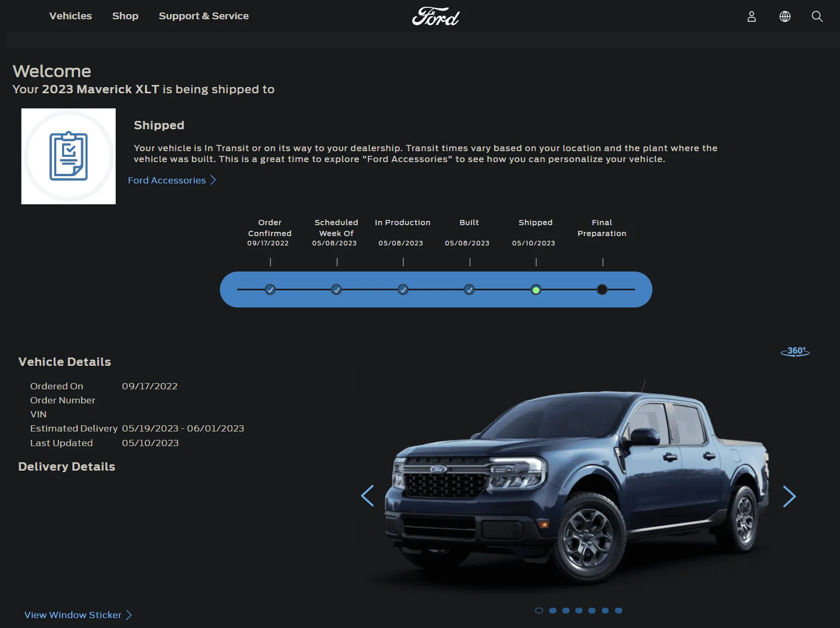Viewport: 840px width, 628px height.
Task: Open the search magnifier icon
Action: point(817,17)
